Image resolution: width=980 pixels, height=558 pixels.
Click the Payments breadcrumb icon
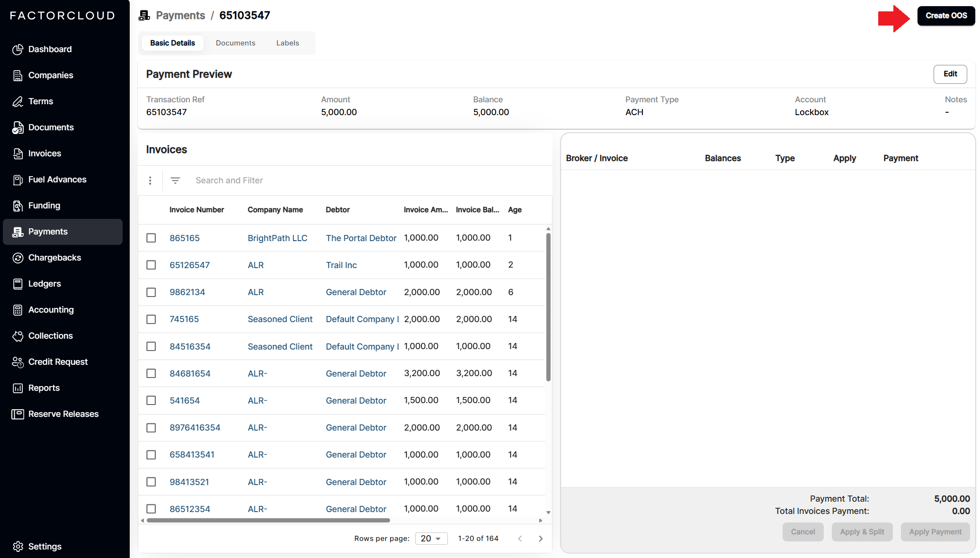coord(144,16)
